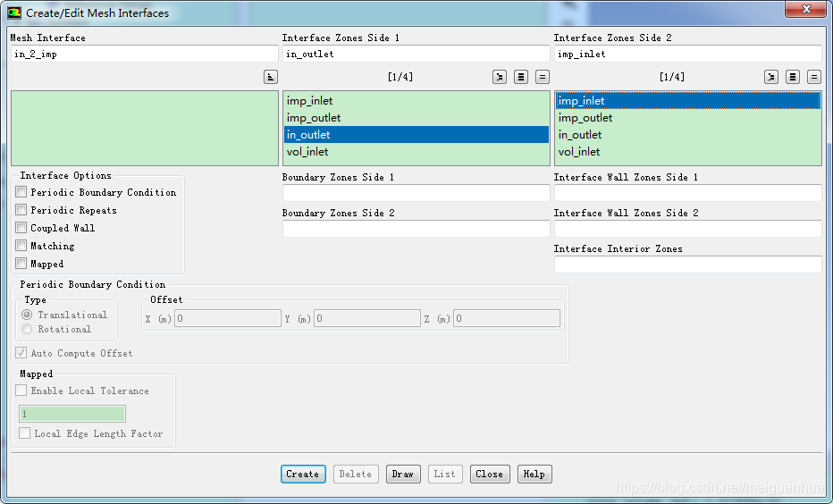Click the Draw button
833x504 pixels.
point(403,474)
